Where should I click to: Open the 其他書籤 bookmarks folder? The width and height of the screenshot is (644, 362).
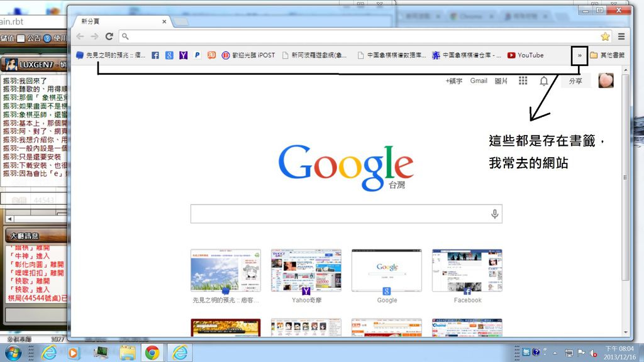[608, 55]
